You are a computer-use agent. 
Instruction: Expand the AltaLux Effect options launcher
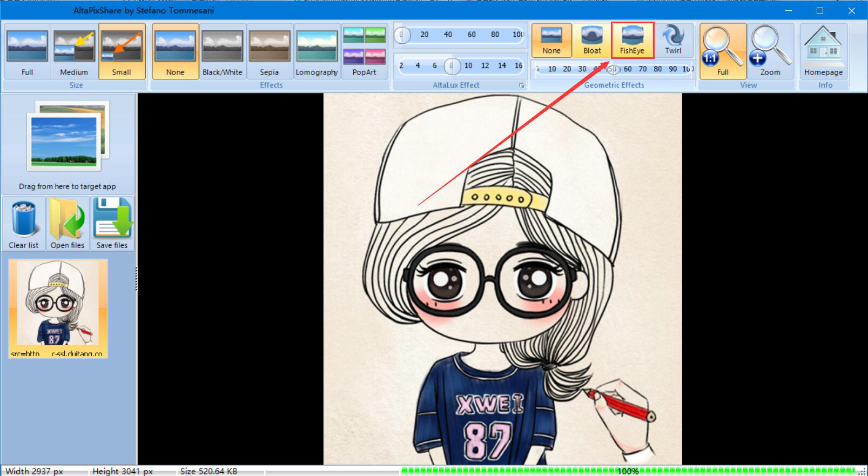(522, 85)
